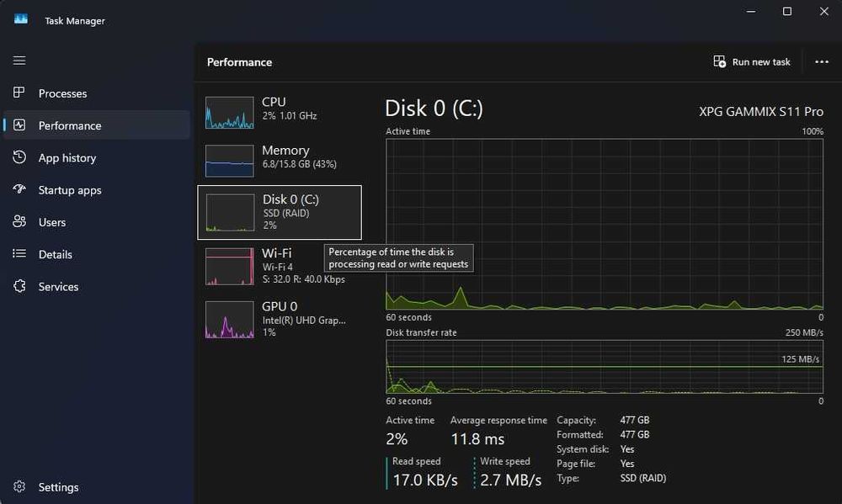Click the Disk transfer rate graph
Image resolution: width=842 pixels, height=504 pixels.
604,366
